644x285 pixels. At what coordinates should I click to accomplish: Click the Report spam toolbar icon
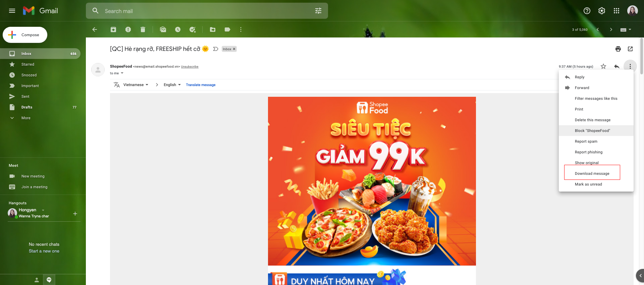coord(128,29)
